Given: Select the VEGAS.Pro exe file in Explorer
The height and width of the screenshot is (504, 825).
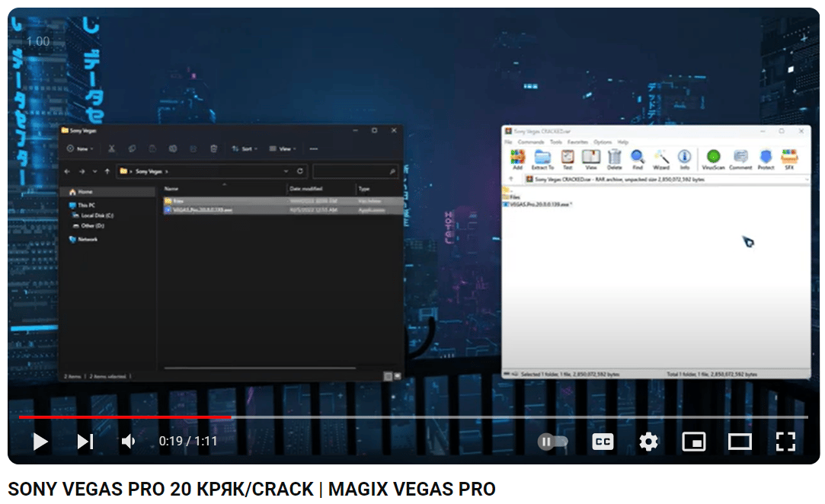Looking at the screenshot, I should 283,210.
